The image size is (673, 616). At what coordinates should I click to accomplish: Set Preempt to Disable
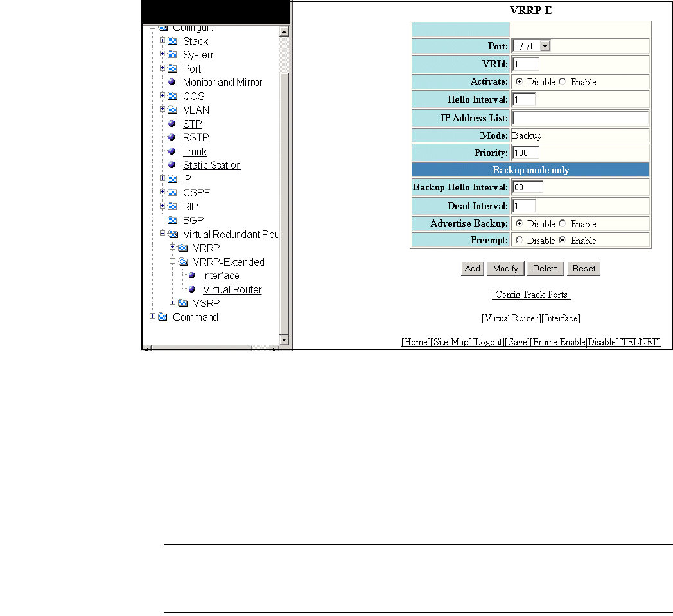click(520, 240)
